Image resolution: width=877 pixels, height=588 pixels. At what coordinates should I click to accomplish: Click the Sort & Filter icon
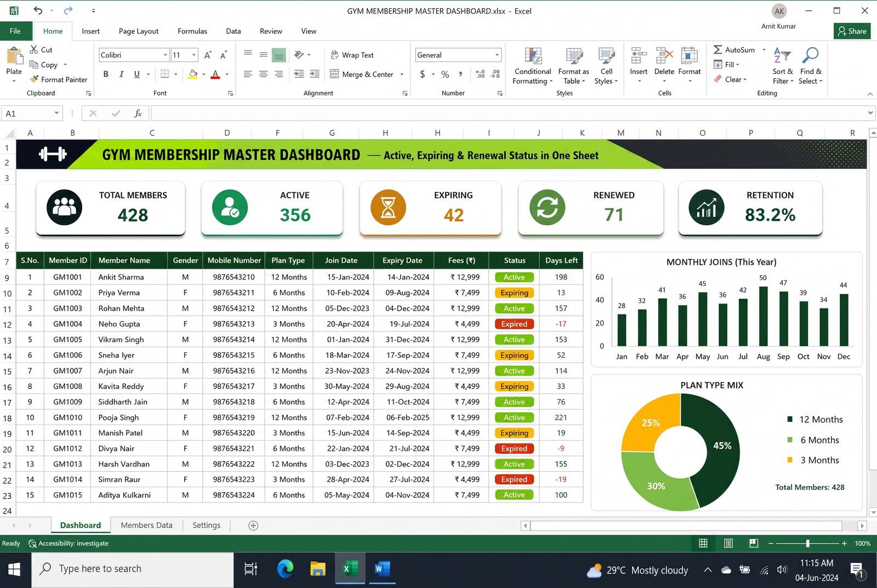point(782,56)
